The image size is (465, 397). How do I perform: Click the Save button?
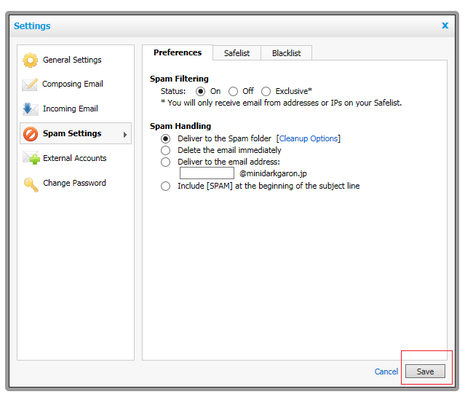(425, 371)
